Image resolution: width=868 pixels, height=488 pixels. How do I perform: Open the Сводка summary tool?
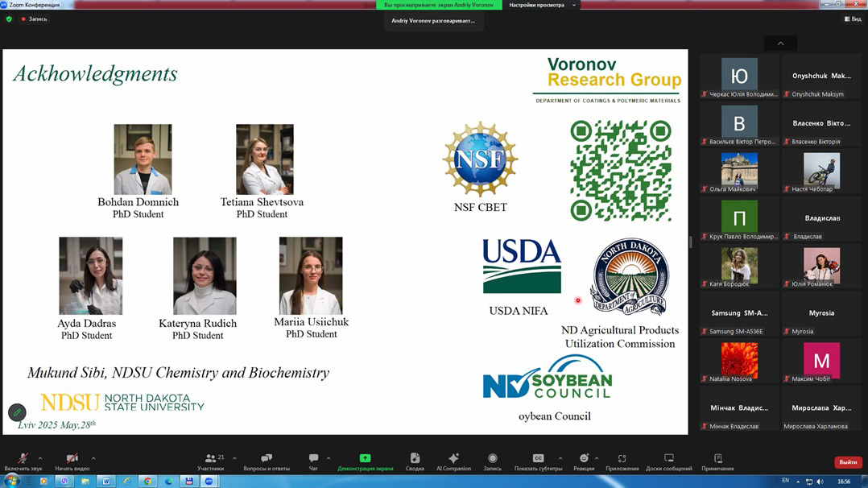415,460
